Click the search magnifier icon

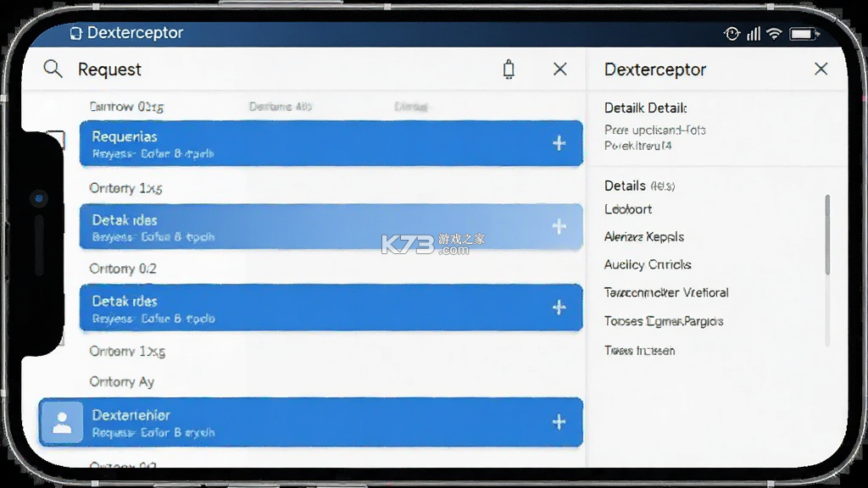pyautogui.click(x=53, y=69)
